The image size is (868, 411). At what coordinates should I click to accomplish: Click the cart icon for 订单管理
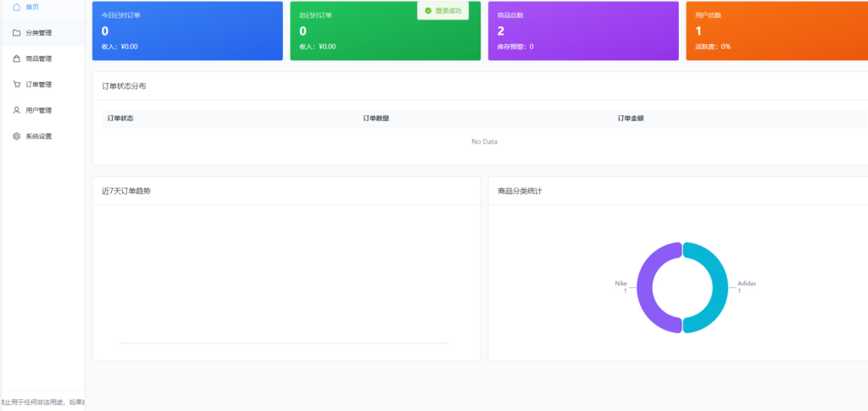click(16, 85)
